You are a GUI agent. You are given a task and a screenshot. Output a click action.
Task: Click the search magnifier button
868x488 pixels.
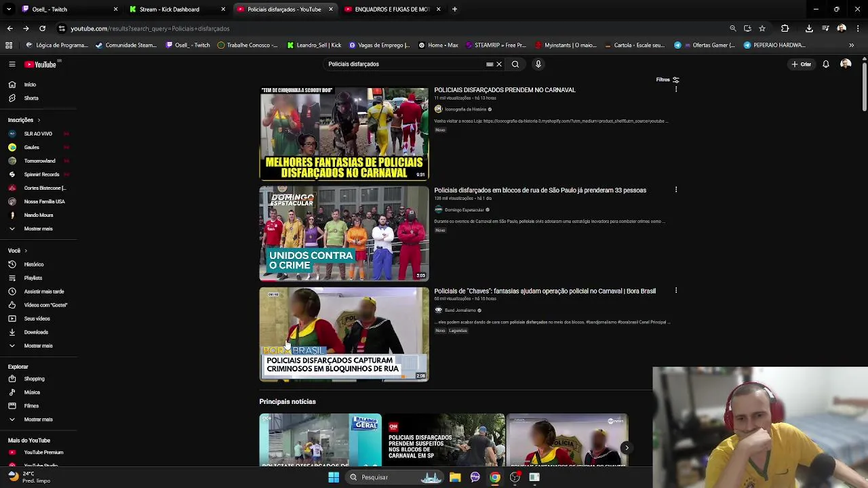(x=515, y=64)
